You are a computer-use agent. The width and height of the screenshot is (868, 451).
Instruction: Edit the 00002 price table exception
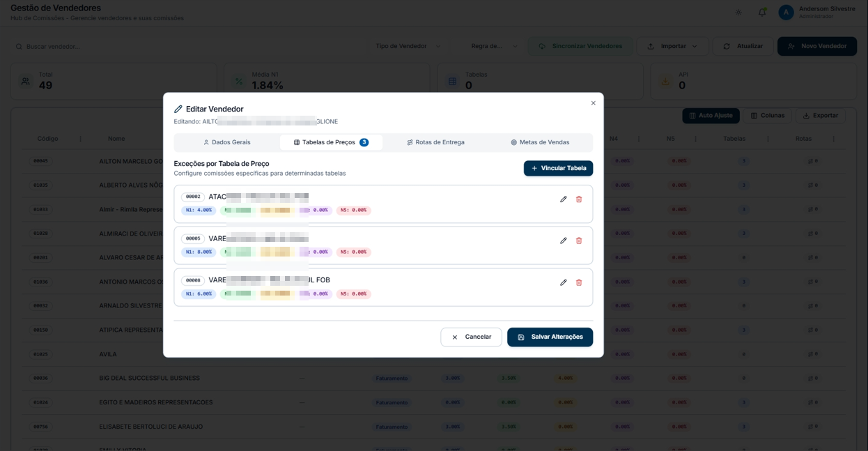pyautogui.click(x=563, y=199)
